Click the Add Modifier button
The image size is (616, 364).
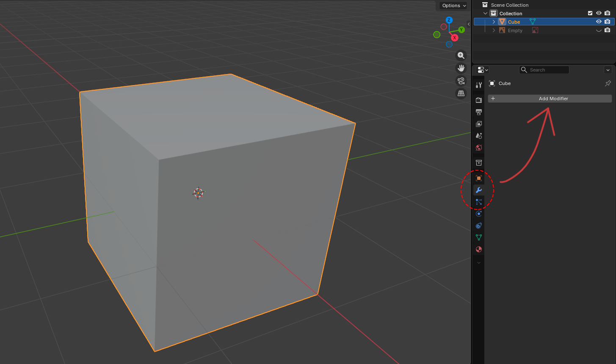click(550, 99)
